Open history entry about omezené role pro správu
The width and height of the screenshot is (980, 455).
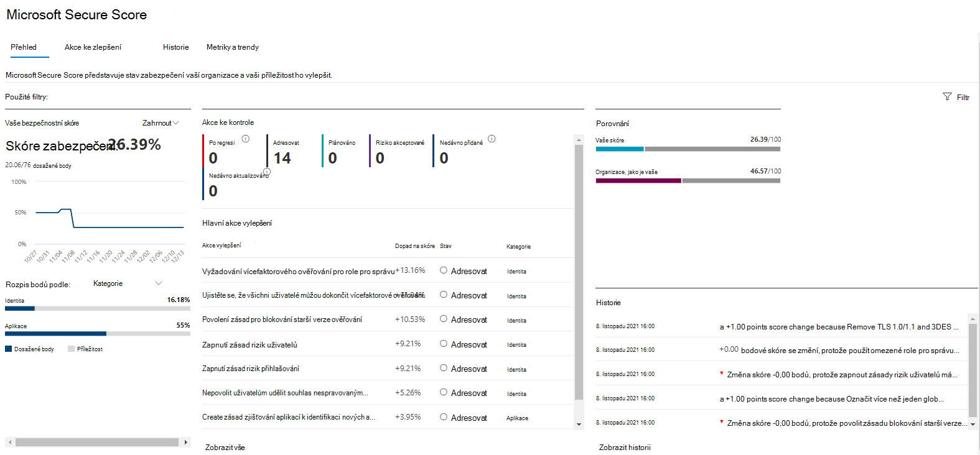pos(839,350)
